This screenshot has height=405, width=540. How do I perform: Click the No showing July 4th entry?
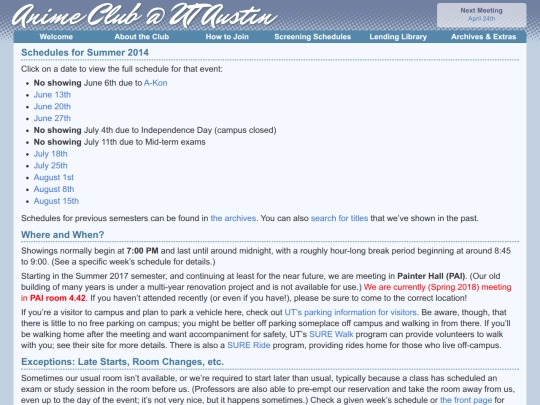point(155,130)
